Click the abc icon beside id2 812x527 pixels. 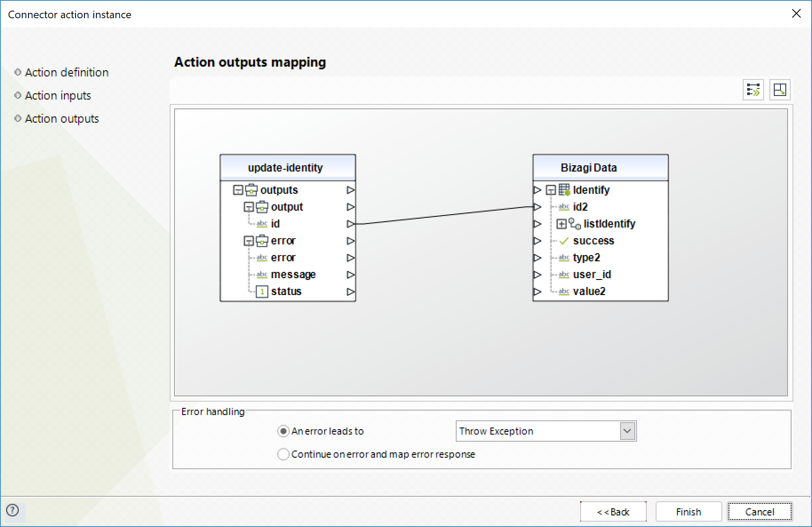coord(564,207)
